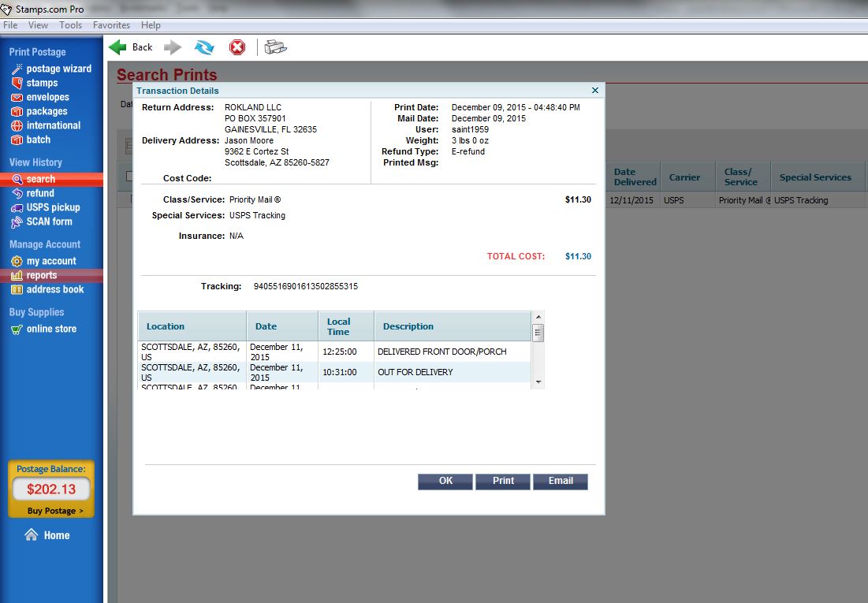Click the green Back arrow icon
Image resolution: width=868 pixels, height=603 pixels.
pos(118,47)
